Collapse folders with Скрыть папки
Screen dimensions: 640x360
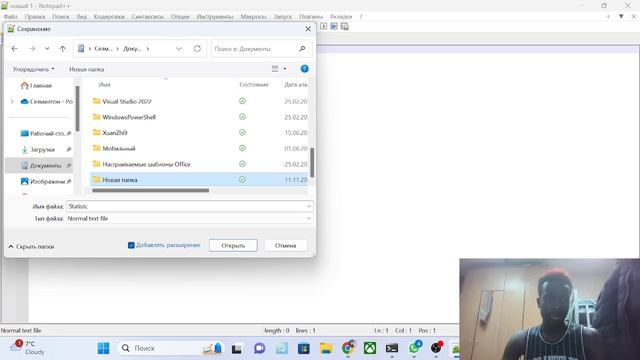pos(31,247)
